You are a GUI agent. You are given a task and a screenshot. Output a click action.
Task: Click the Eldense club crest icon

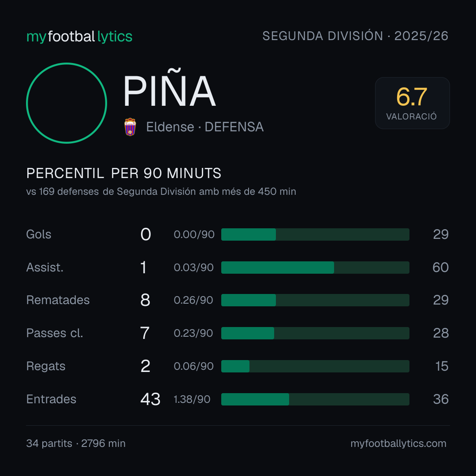(130, 127)
